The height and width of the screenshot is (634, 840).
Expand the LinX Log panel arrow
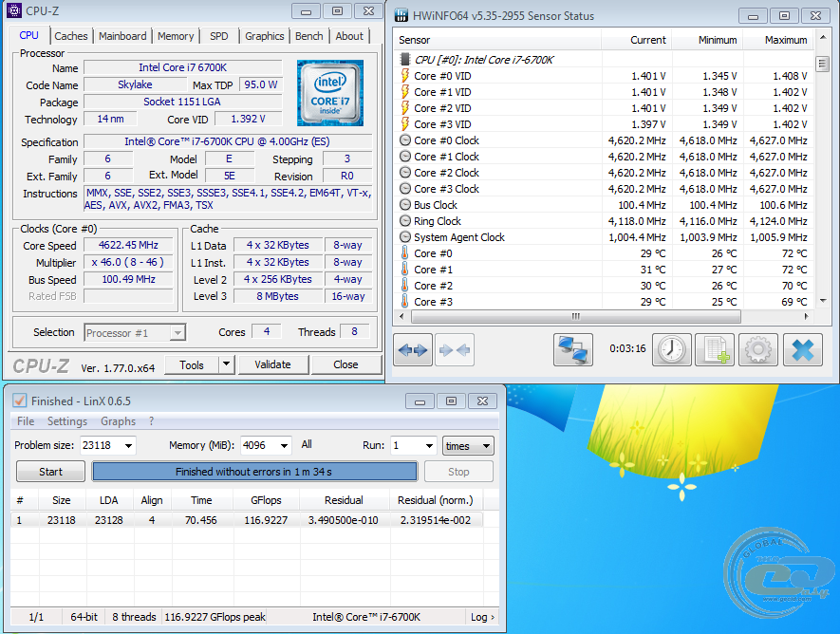click(483, 617)
